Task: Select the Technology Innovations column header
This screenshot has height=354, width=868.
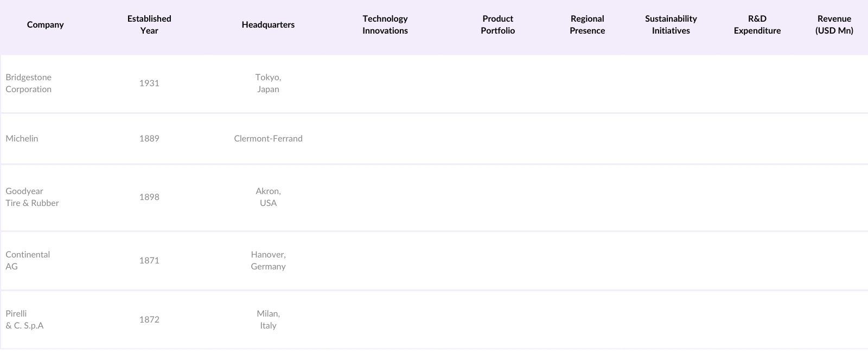Action: [385, 25]
